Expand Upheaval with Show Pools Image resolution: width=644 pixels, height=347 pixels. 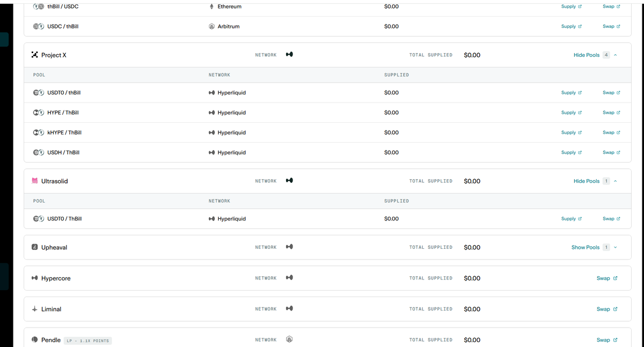(594, 247)
